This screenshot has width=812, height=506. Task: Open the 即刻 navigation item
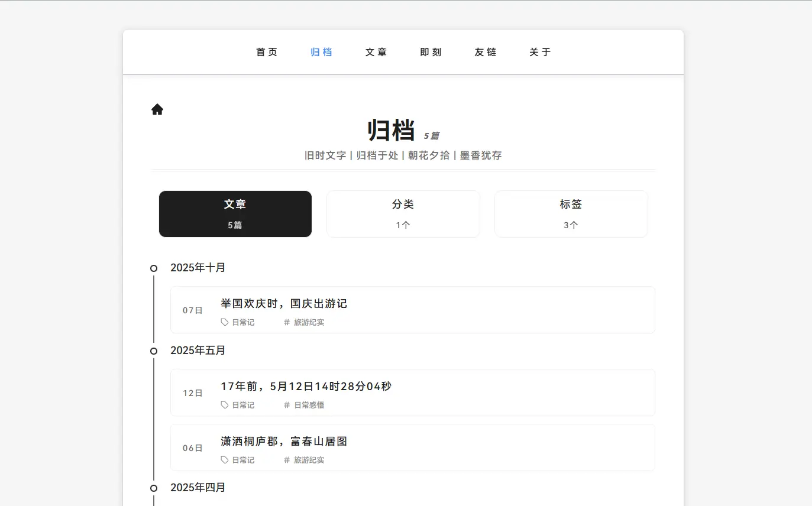point(431,52)
